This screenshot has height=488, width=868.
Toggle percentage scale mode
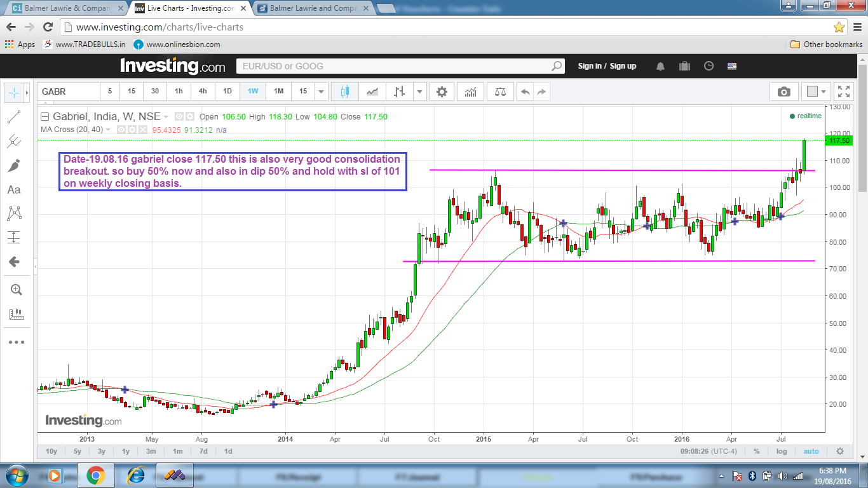pyautogui.click(x=756, y=451)
